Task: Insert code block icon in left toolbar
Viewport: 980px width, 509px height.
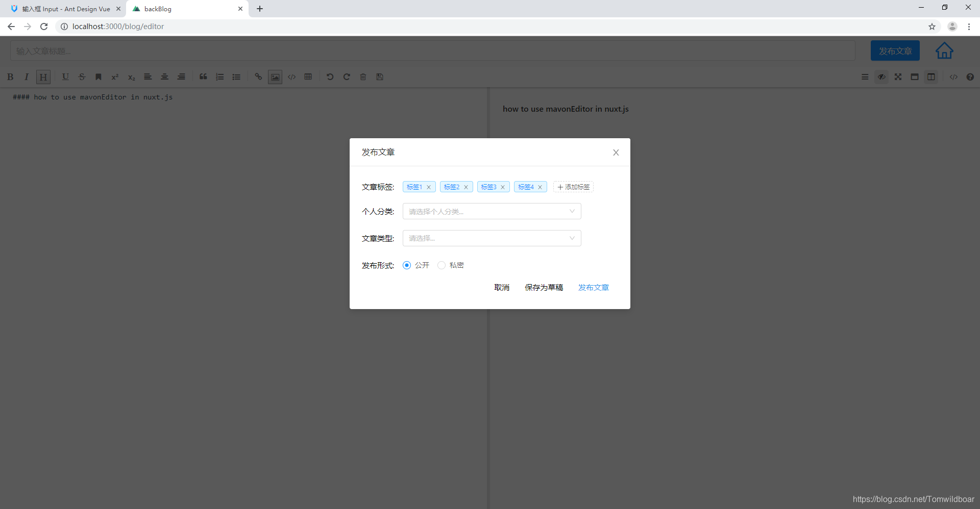Action: click(x=291, y=77)
